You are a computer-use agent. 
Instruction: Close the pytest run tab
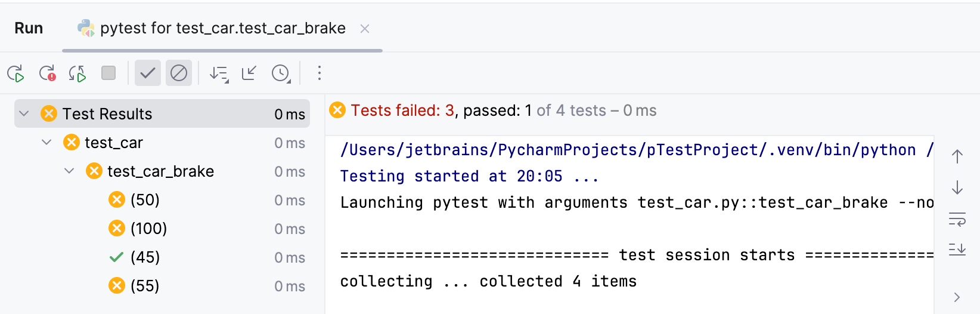(365, 29)
